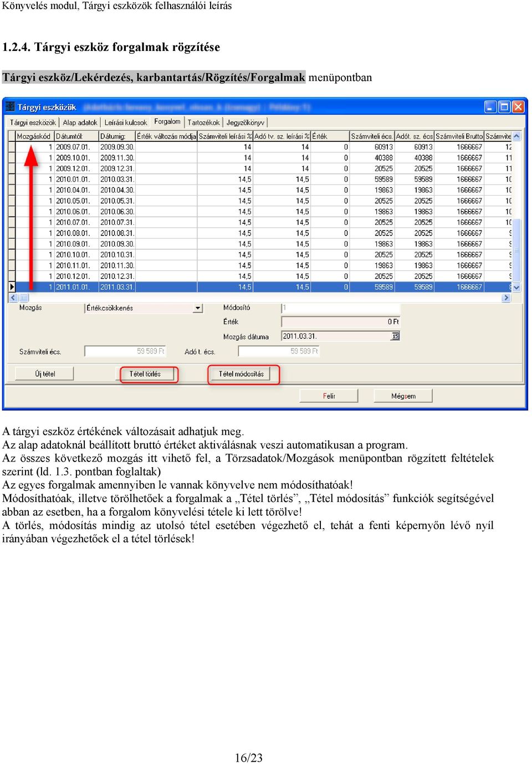Click the grid vertical scrollbar up arrow
The width and height of the screenshot is (532, 764).
pyautogui.click(x=516, y=136)
